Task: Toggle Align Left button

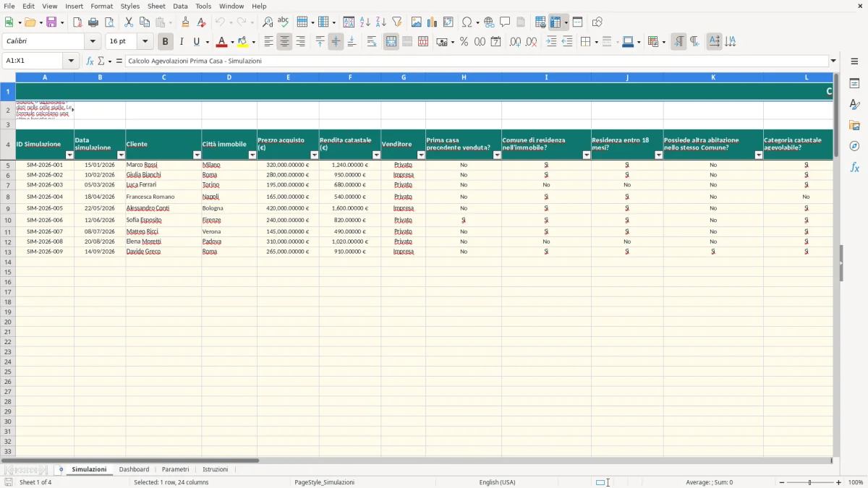Action: [x=268, y=42]
